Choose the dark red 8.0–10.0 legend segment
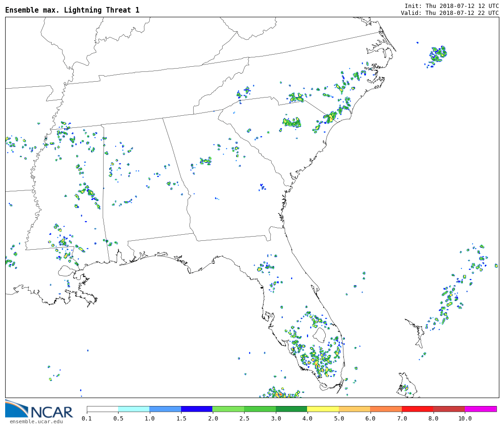This screenshot has height=427, width=504. 448,409
